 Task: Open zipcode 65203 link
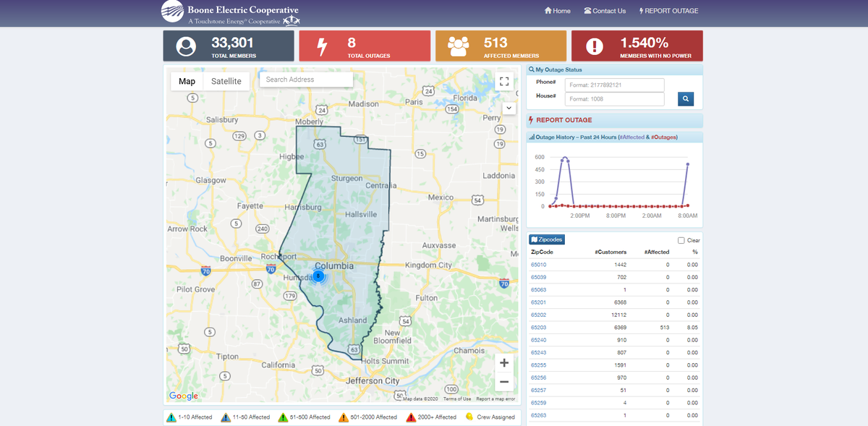[x=538, y=328]
